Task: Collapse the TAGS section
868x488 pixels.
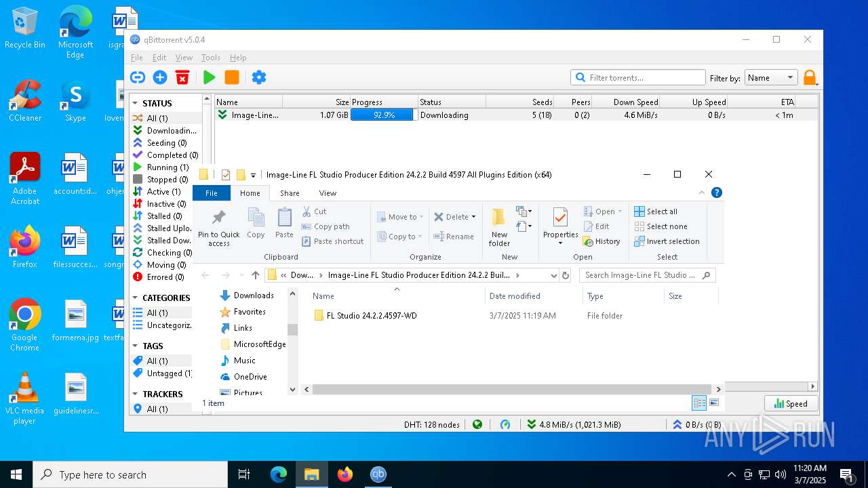Action: pos(136,346)
